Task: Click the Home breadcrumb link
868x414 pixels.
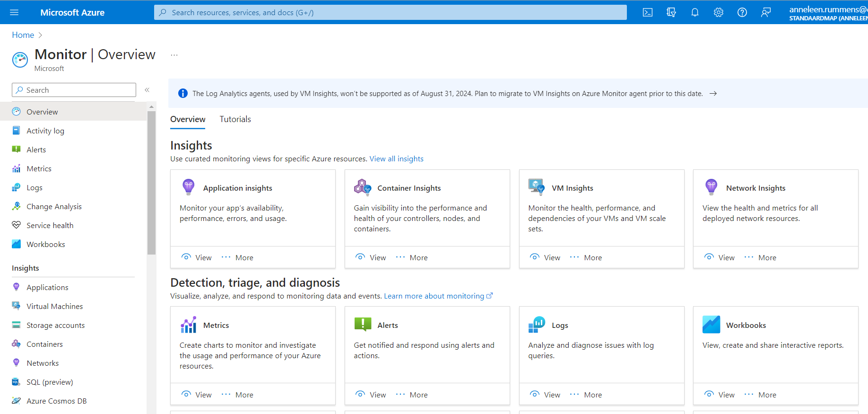Action: tap(23, 35)
